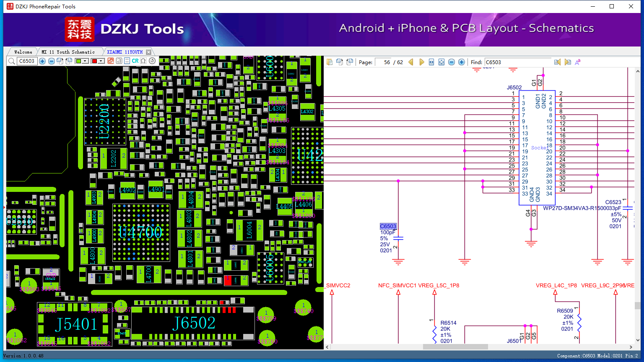Click the R6514 resistor label

pyautogui.click(x=448, y=323)
